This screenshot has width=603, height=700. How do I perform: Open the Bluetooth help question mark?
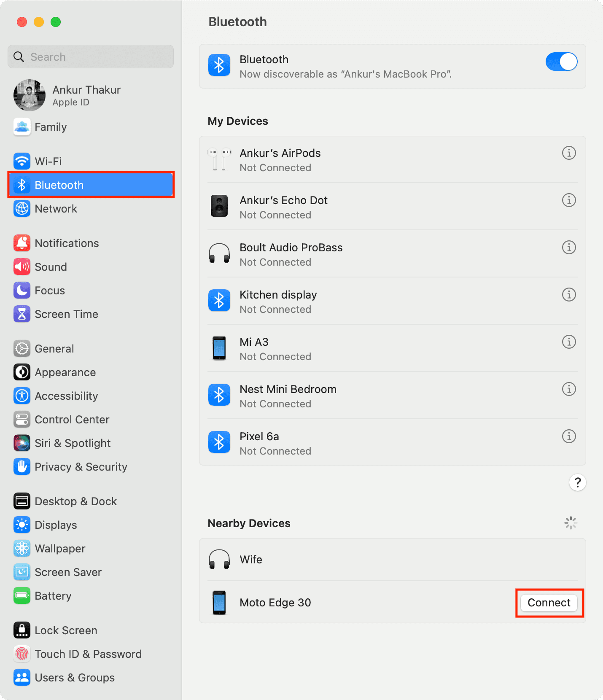(x=577, y=482)
